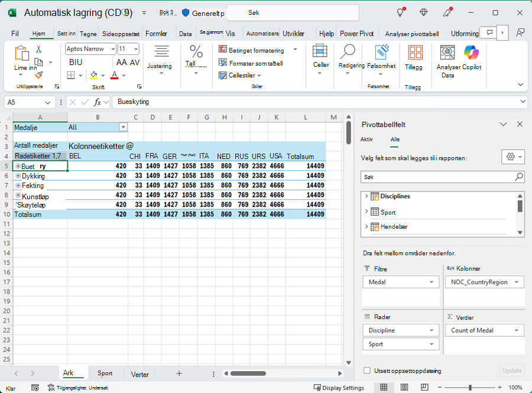532x393 pixels.
Task: Toggle Utsett oppsettoppdatering checkbox
Action: point(366,371)
